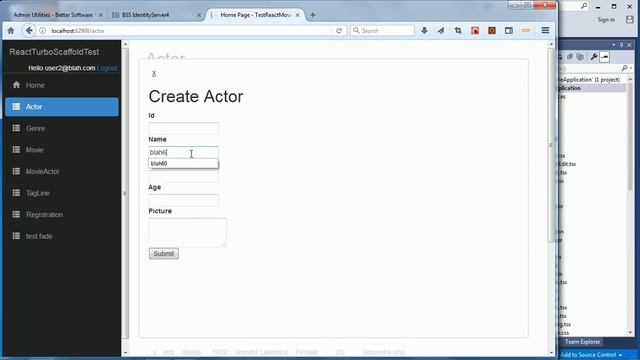Viewport: 640px width, 360px height.
Task: Click the page vertical scrollbar down arrow
Action: pos(551,353)
